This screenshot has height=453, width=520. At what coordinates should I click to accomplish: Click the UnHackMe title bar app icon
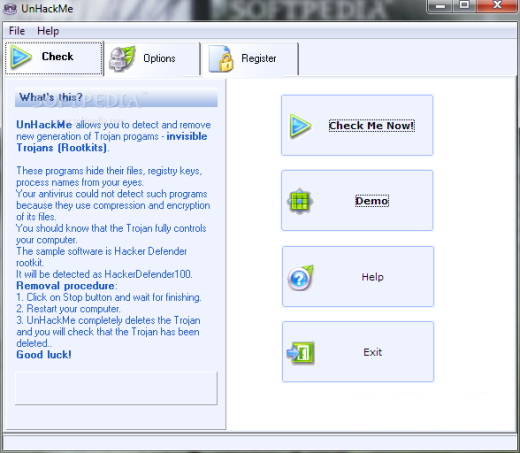tap(10, 9)
